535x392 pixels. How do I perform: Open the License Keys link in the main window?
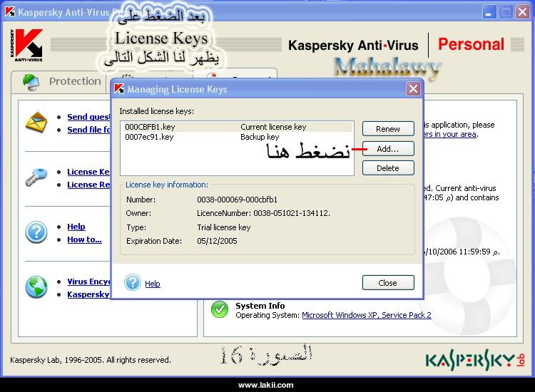[88, 172]
